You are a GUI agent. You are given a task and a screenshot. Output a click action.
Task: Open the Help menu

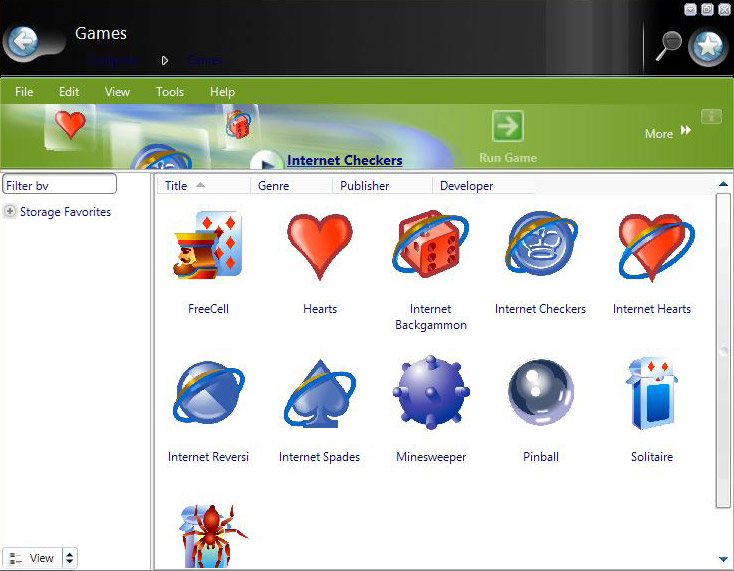(222, 92)
